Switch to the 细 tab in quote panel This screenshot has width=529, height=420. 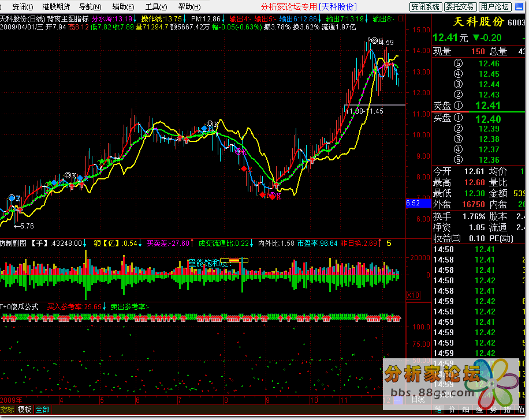[x=465, y=410]
